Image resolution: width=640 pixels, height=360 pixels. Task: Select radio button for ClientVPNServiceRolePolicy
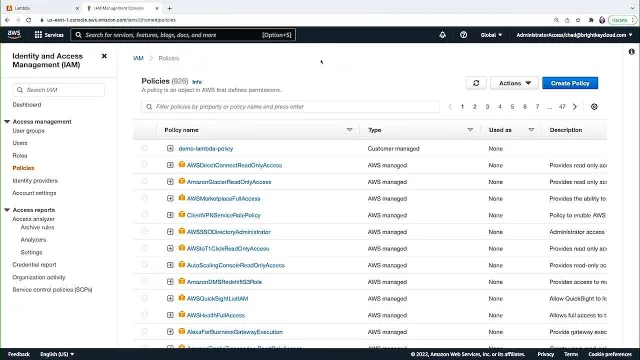tap(144, 215)
